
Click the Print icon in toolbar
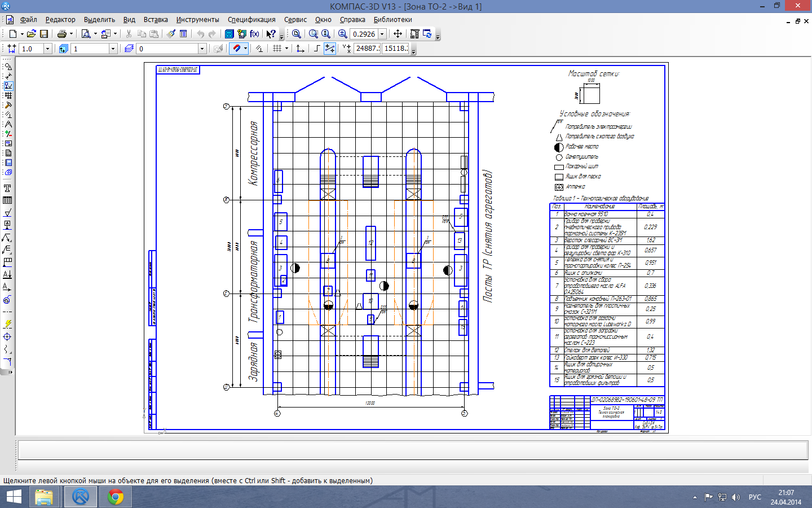pyautogui.click(x=61, y=34)
